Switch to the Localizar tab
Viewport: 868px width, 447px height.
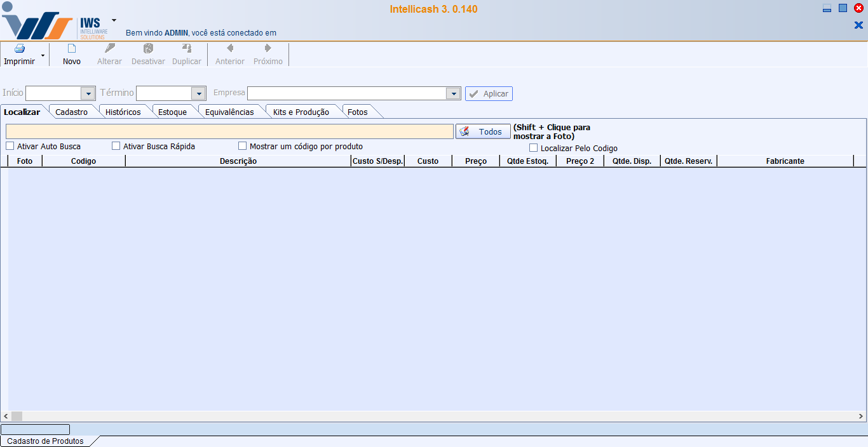click(22, 112)
